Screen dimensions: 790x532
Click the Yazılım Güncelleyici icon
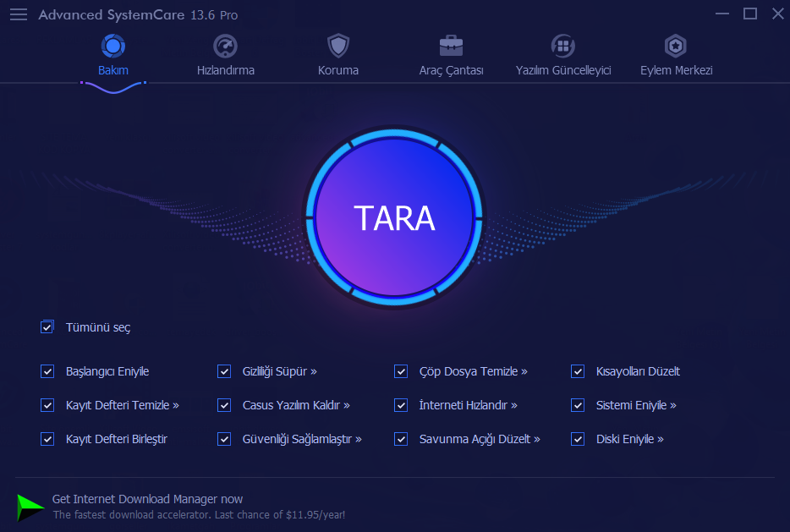pos(563,47)
